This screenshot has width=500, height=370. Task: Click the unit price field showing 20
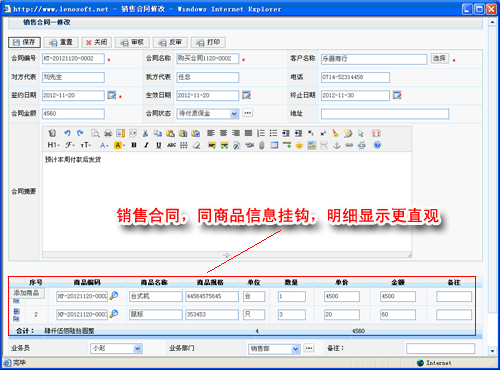342,314
